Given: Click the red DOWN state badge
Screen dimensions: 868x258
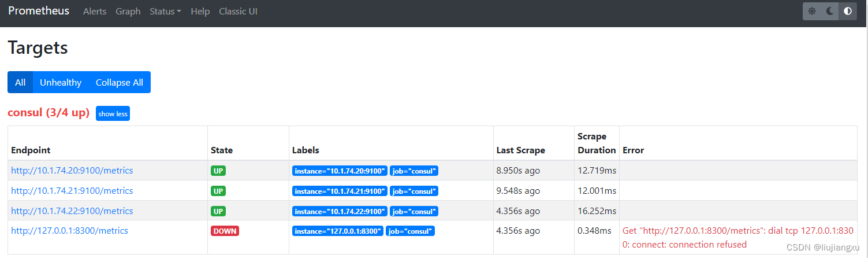Looking at the screenshot, I should tap(225, 231).
